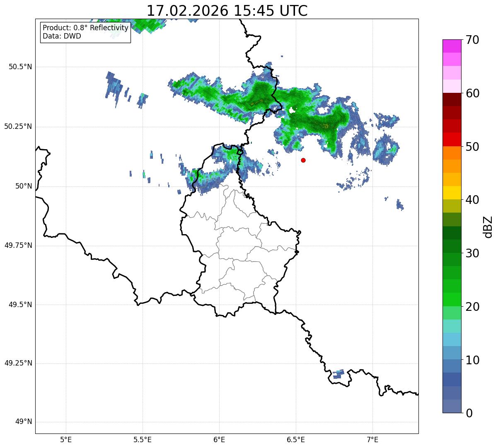Click the orange swatch below 50 dBZ

point(452,153)
